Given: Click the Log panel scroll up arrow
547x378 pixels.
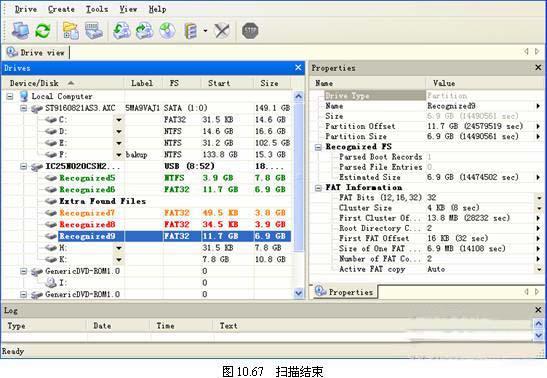Looking at the screenshot, I should tap(538, 324).
